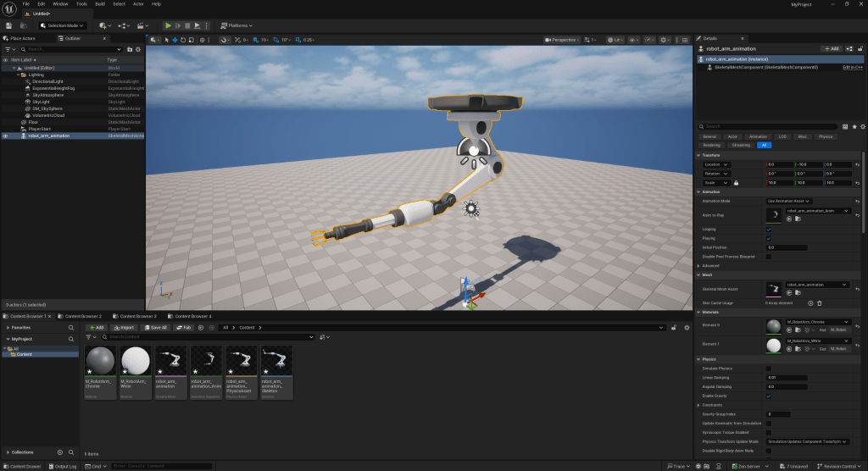Click the add collection plus icon
Image resolution: width=868 pixels, height=471 pixels.
coord(60,452)
